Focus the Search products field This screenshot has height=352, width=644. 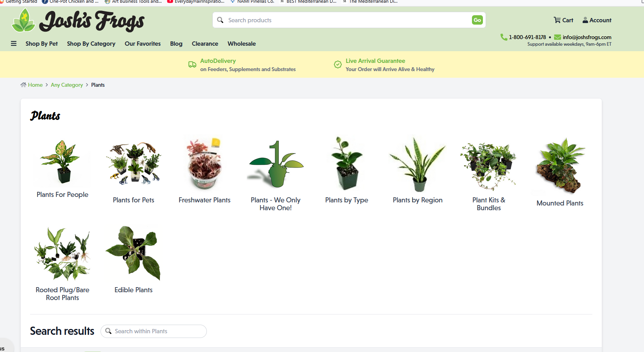[x=344, y=20]
